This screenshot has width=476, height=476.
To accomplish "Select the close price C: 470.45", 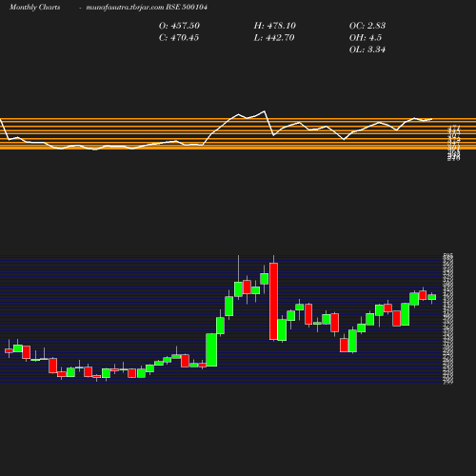I will point(179,38).
